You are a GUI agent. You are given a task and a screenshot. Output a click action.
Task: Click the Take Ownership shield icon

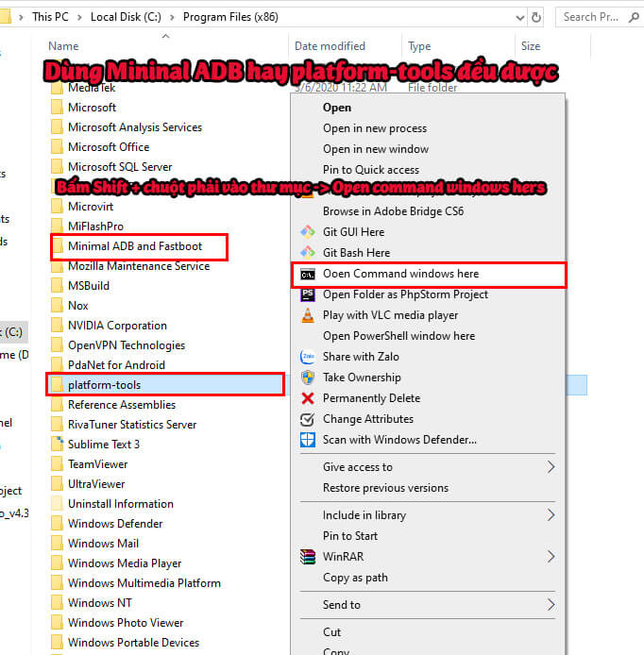307,378
